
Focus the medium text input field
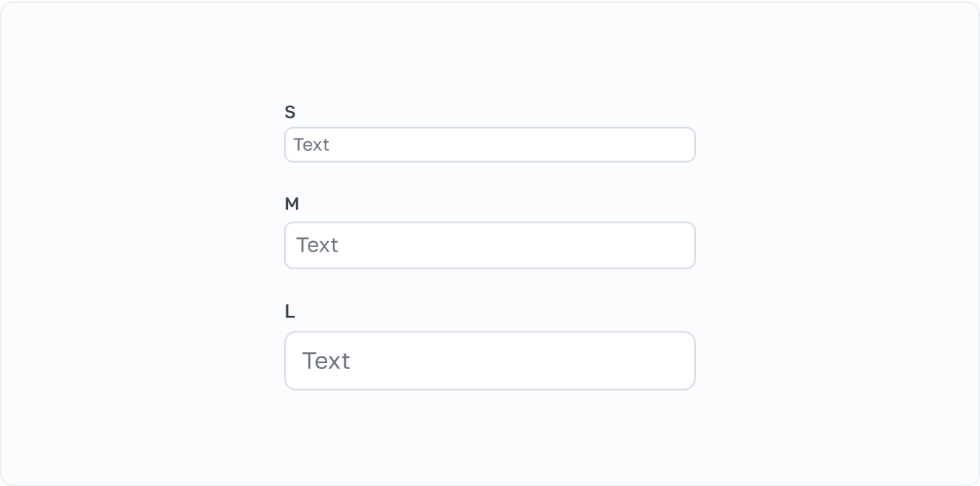tap(489, 245)
